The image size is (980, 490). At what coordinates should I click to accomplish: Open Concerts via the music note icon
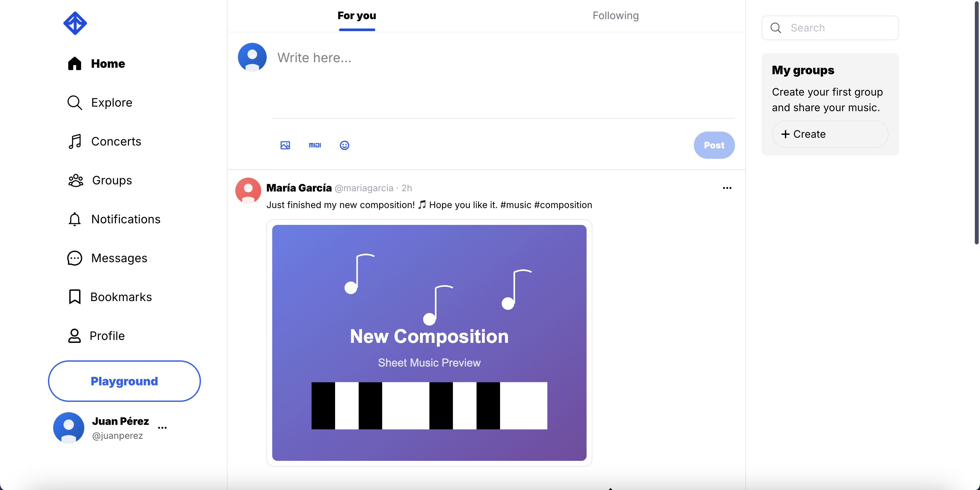pos(75,142)
